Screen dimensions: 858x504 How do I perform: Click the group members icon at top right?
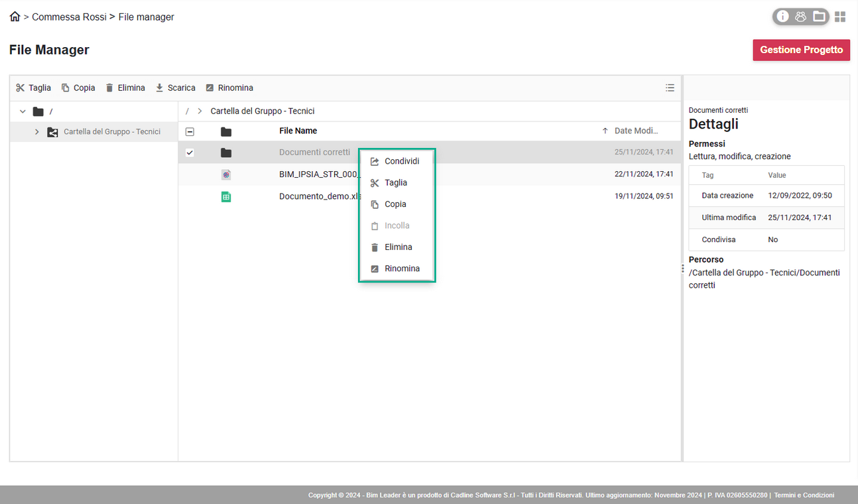point(801,17)
